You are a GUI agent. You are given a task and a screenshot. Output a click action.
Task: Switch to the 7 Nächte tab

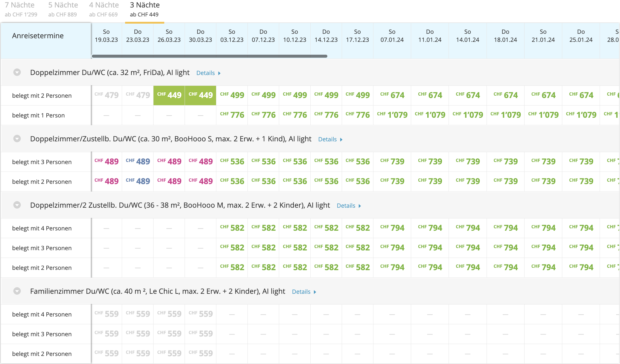click(21, 10)
